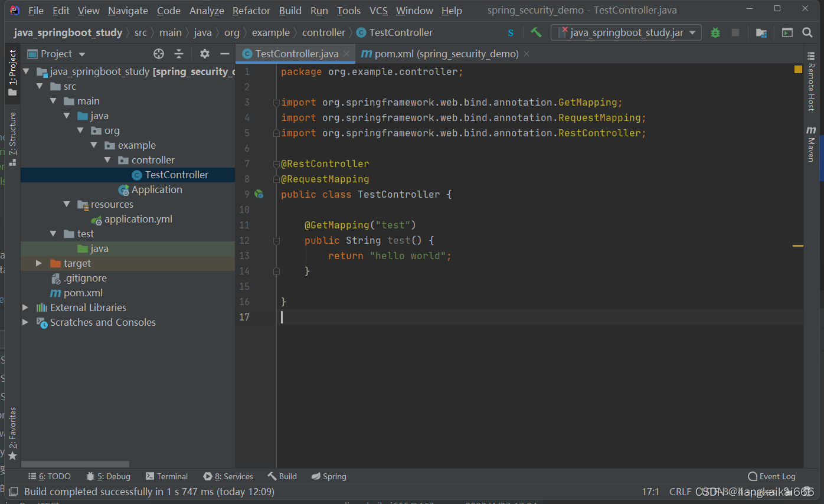Open the Build tool window
The width and height of the screenshot is (824, 504).
click(282, 476)
